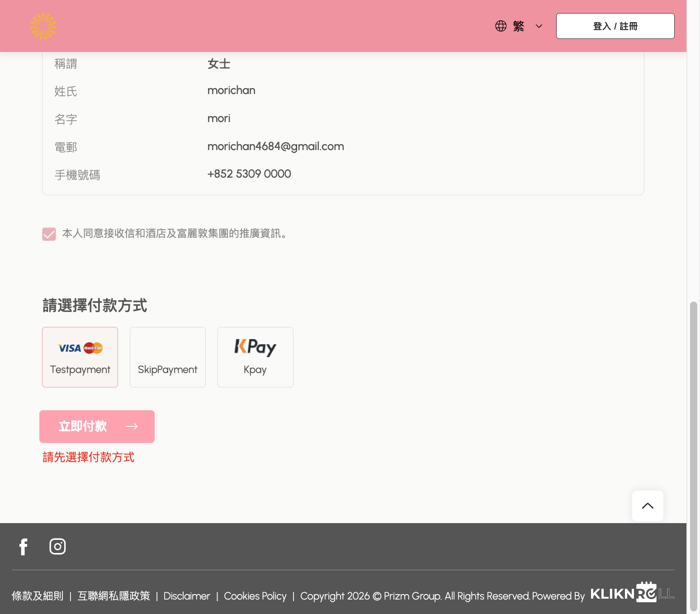Click the title value 女士
700x614 pixels.
click(x=219, y=64)
